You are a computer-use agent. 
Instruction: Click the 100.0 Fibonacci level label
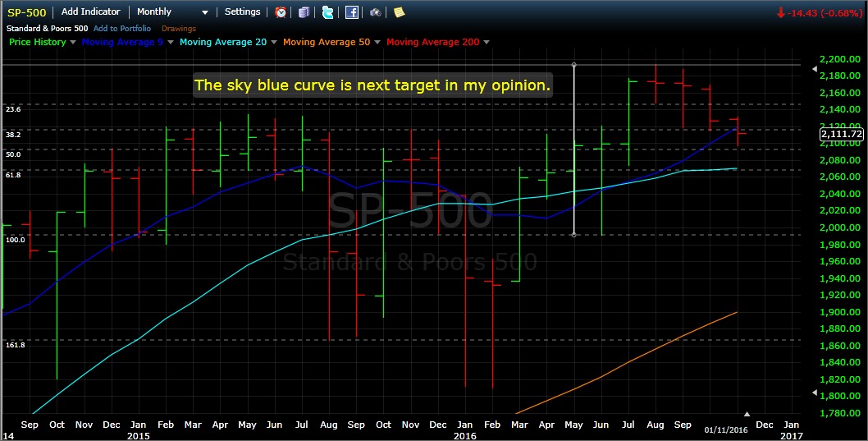16,240
